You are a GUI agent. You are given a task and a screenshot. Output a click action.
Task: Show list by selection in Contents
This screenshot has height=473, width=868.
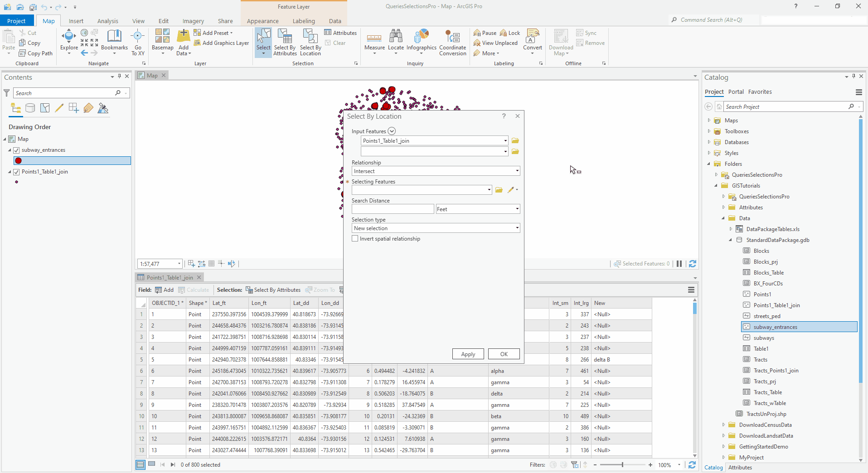click(45, 108)
